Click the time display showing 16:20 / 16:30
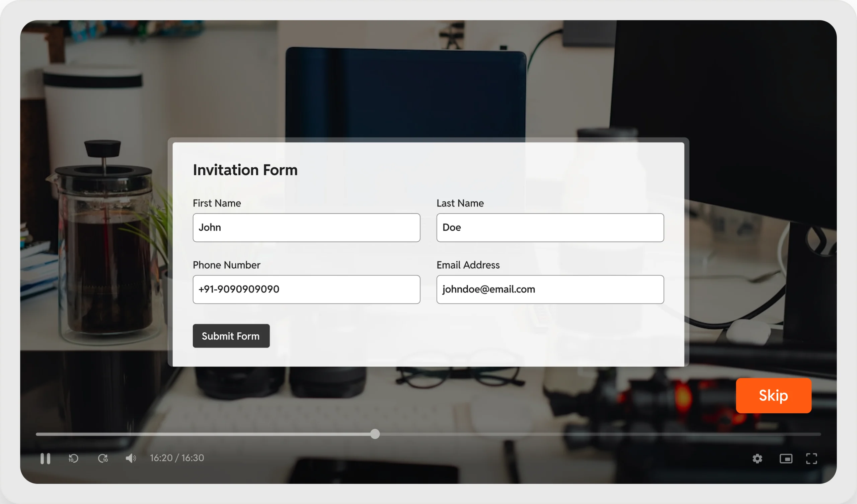Screen dimensions: 857x504 click(x=176, y=458)
